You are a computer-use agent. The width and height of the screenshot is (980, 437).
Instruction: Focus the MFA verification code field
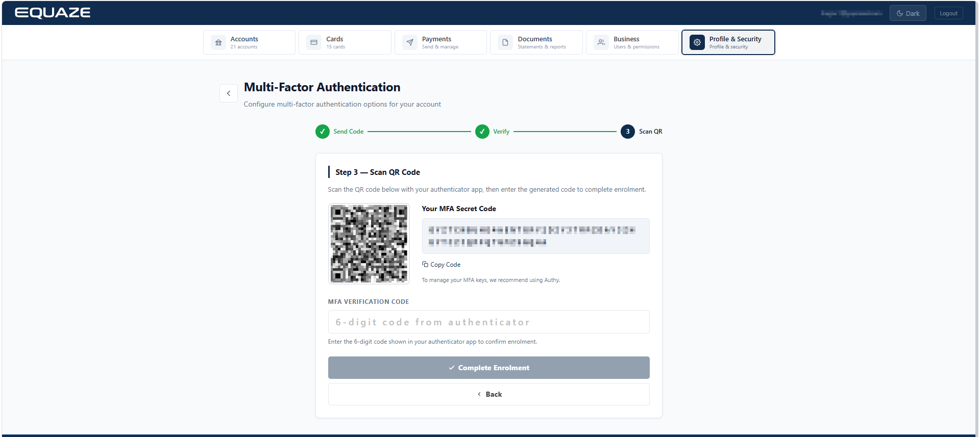pos(488,322)
